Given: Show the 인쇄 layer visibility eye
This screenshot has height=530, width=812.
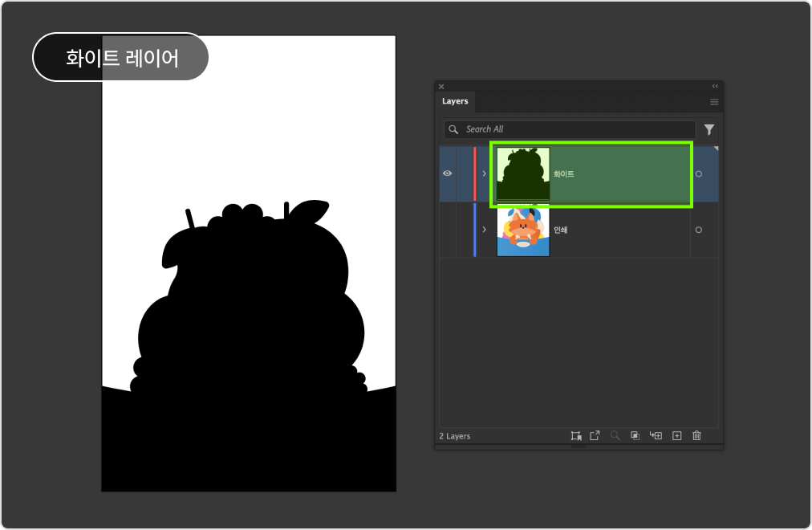Looking at the screenshot, I should click(447, 230).
